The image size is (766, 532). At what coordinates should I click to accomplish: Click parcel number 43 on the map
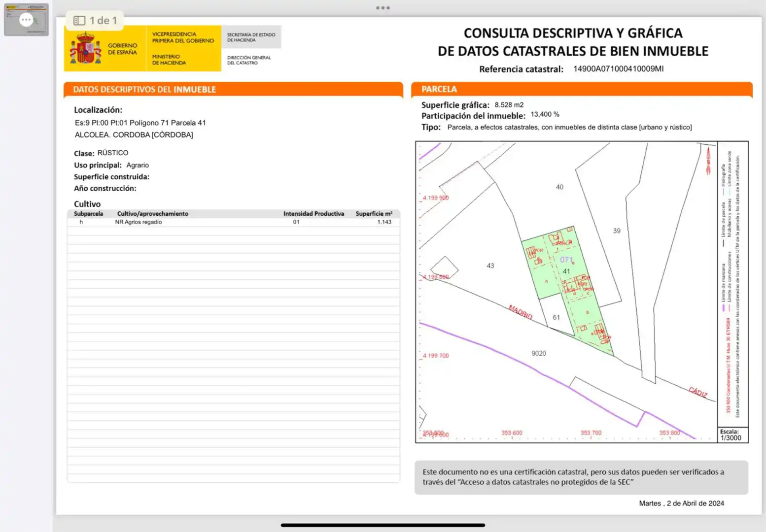tap(490, 266)
